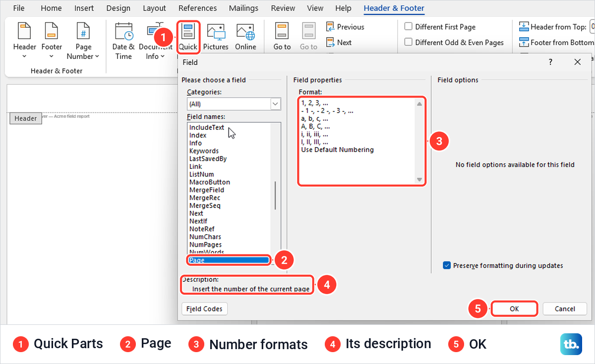Insert Online pictures

(x=245, y=37)
